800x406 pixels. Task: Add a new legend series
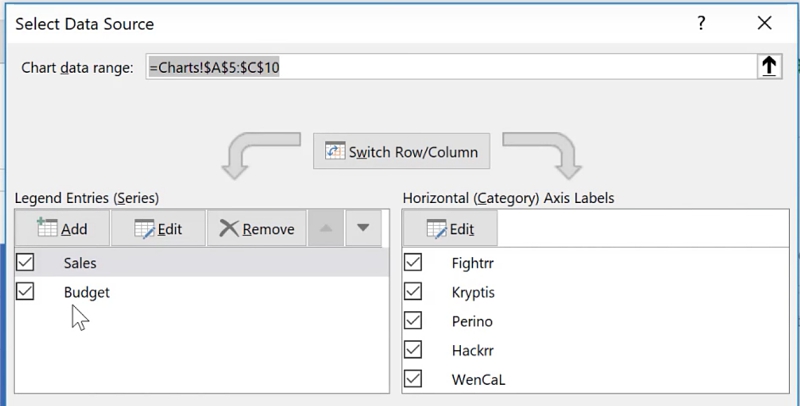coord(61,228)
